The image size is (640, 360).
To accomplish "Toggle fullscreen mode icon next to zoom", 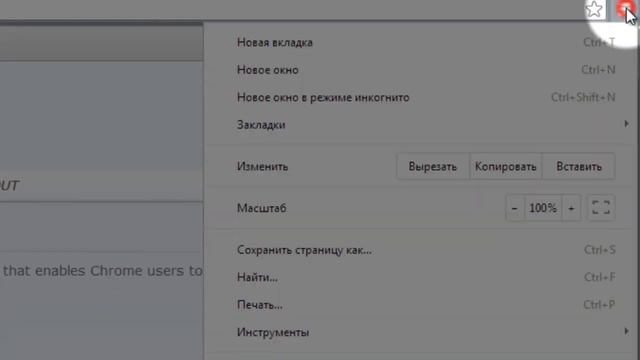I will pyautogui.click(x=601, y=208).
